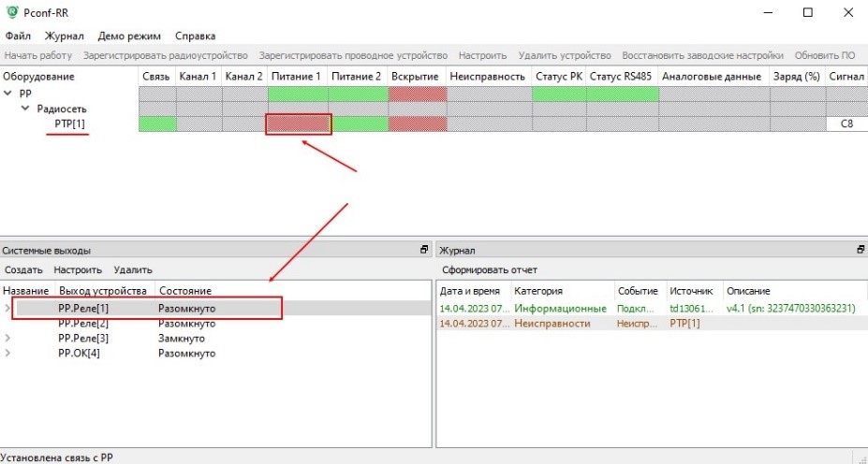The image size is (868, 464).
Task: Undock the Системные выходы panel
Action: (424, 251)
